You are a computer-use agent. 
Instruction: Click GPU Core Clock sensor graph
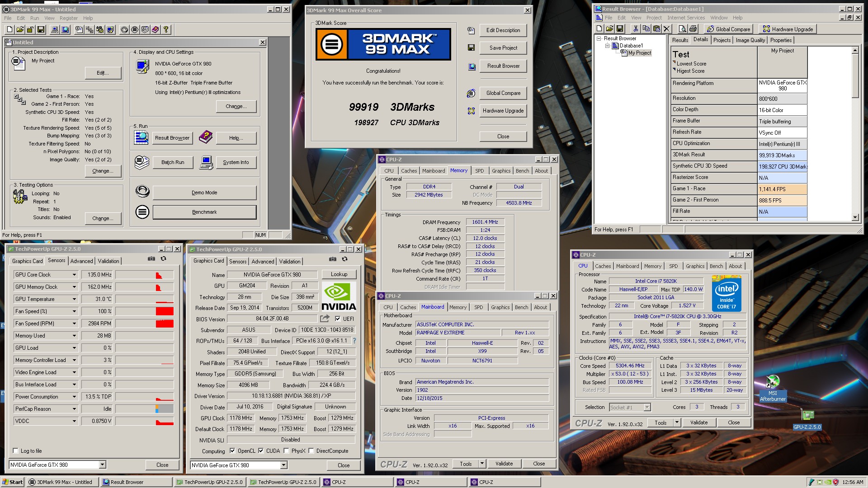(x=145, y=275)
